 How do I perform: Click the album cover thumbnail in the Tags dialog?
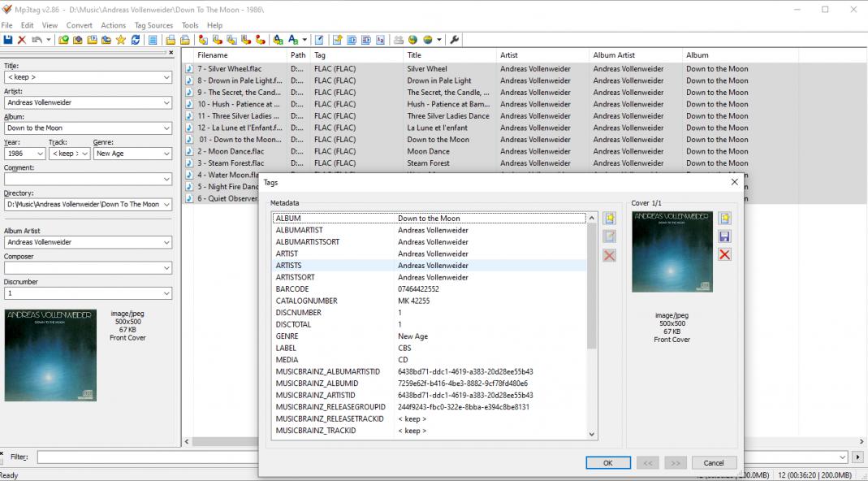[672, 252]
